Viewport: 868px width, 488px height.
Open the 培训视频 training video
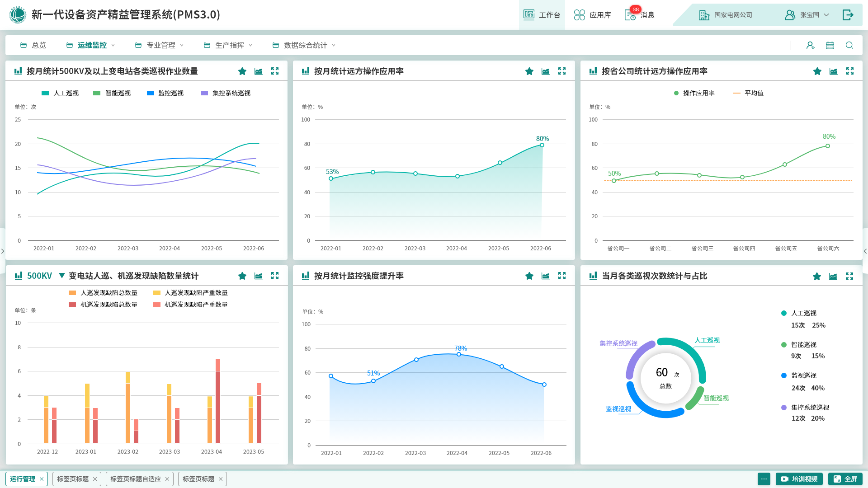[x=799, y=479]
